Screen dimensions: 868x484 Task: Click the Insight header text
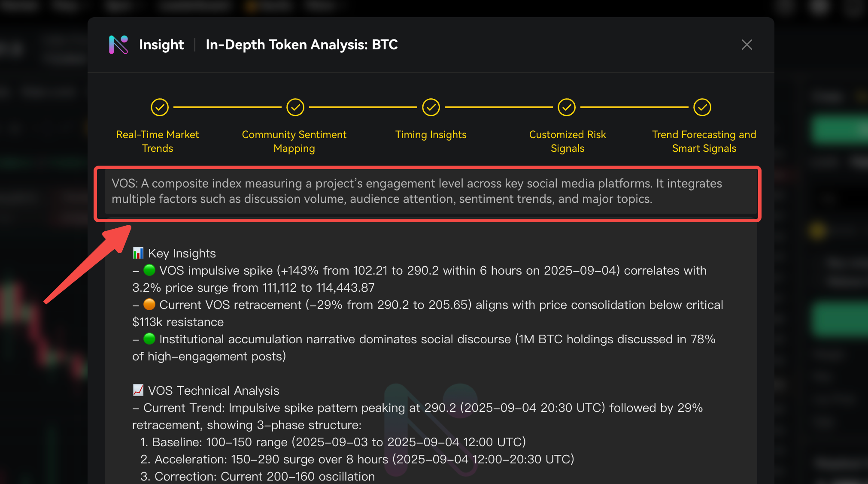point(161,45)
